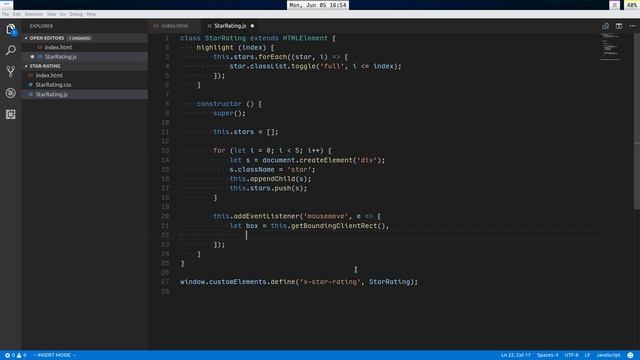The width and height of the screenshot is (640, 360).
Task: Switch to the index.html editor tab
Action: [x=175, y=26]
